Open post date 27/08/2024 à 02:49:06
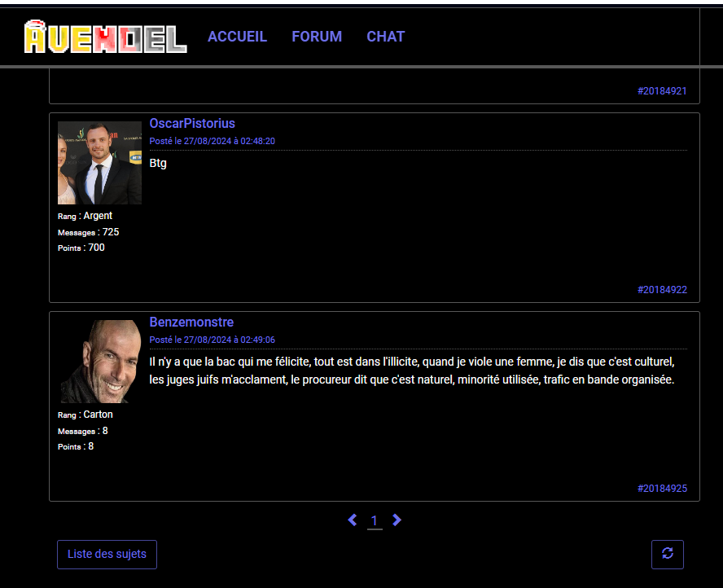Viewport: 723px width, 588px height. pyautogui.click(x=213, y=340)
